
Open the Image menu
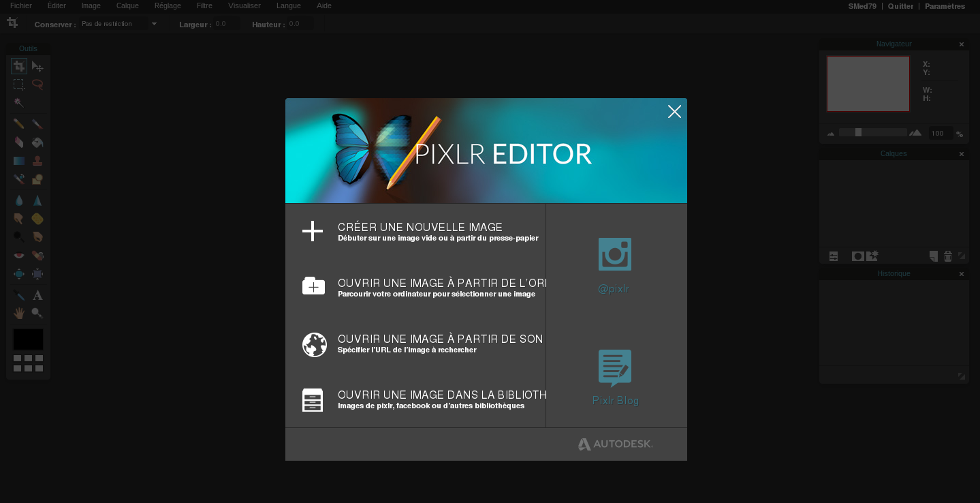91,5
